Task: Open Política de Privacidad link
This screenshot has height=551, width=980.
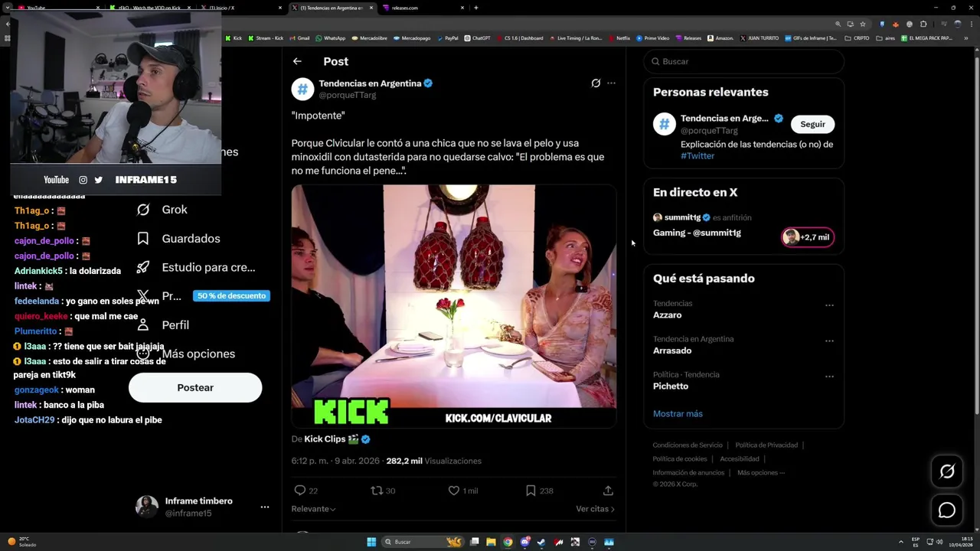Action: pyautogui.click(x=766, y=445)
